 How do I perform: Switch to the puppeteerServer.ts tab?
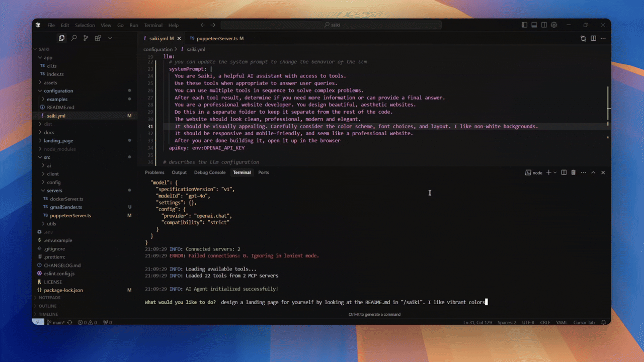pos(216,38)
